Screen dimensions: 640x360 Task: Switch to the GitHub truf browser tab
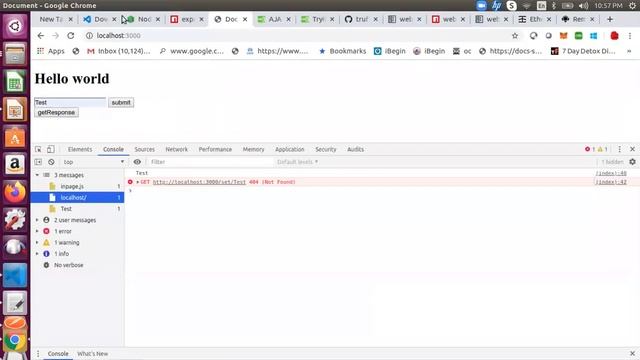click(x=361, y=19)
